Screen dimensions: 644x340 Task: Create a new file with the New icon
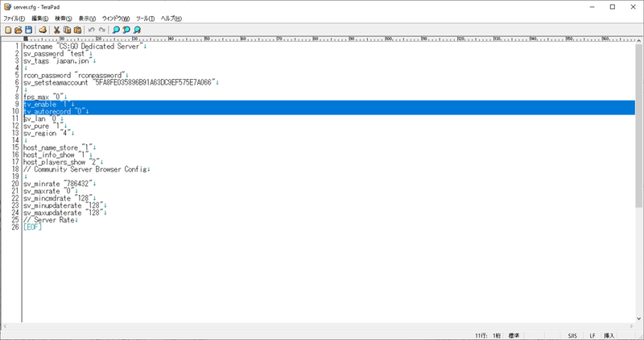(x=8, y=30)
